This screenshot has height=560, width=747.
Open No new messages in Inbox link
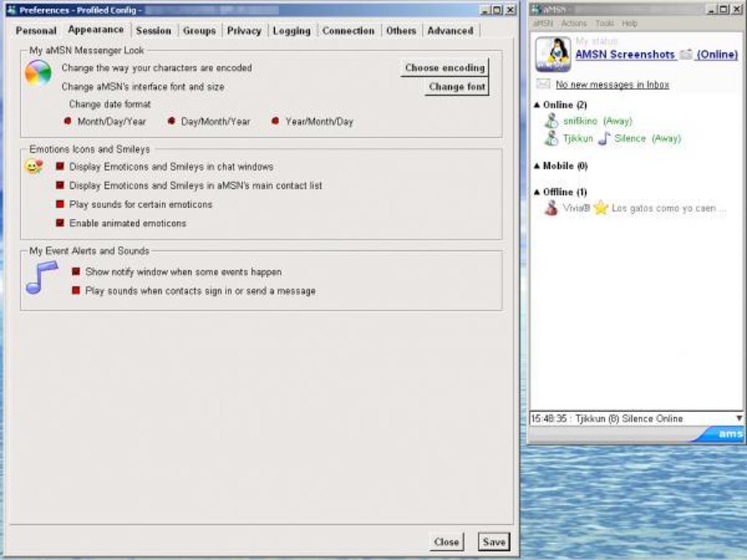point(612,85)
